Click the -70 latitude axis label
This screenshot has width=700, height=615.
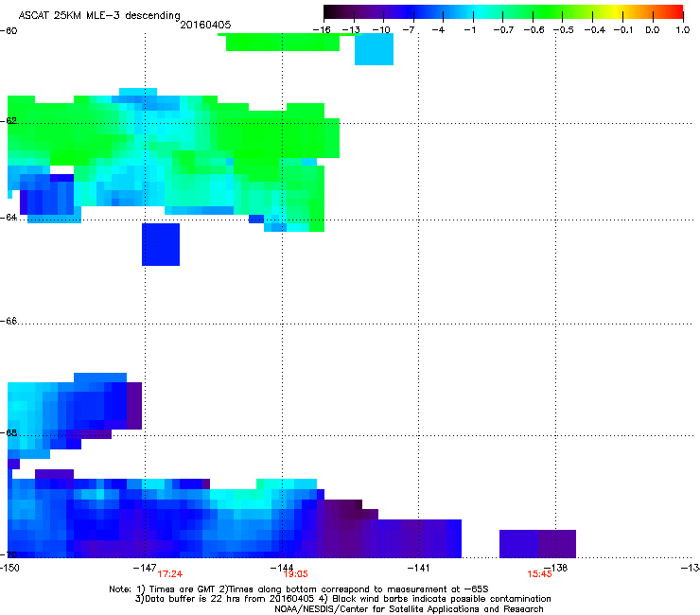click(x=9, y=554)
